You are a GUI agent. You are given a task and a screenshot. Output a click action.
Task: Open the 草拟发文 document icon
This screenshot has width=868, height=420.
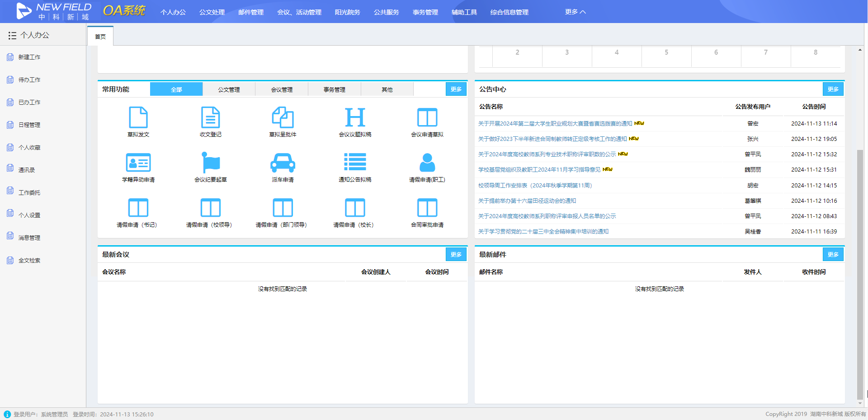coord(138,118)
